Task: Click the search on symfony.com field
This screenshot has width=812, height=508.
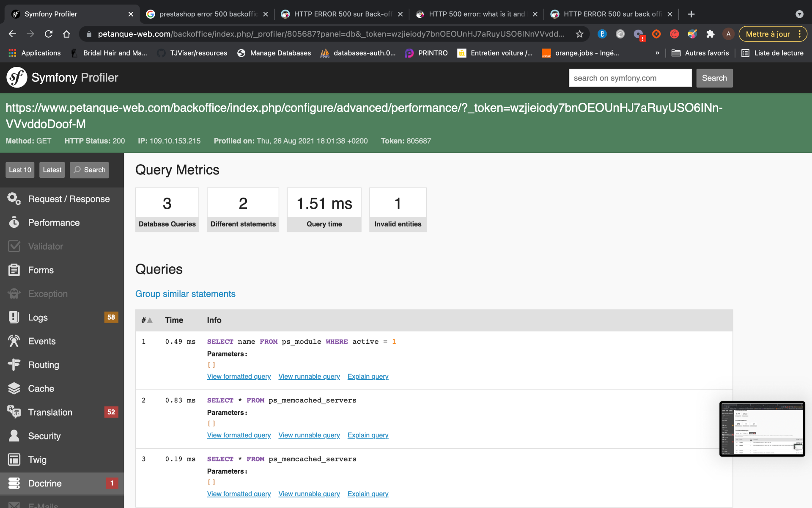Action: (629, 78)
